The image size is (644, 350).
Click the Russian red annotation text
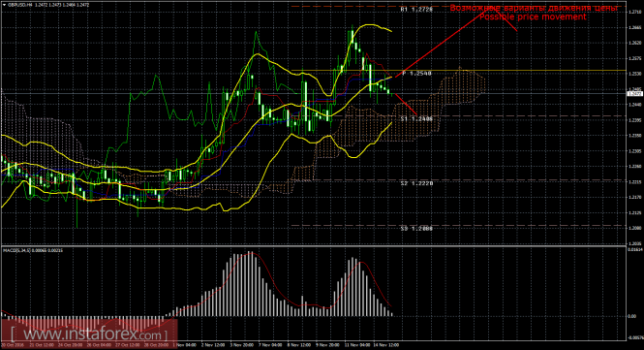(534, 8)
